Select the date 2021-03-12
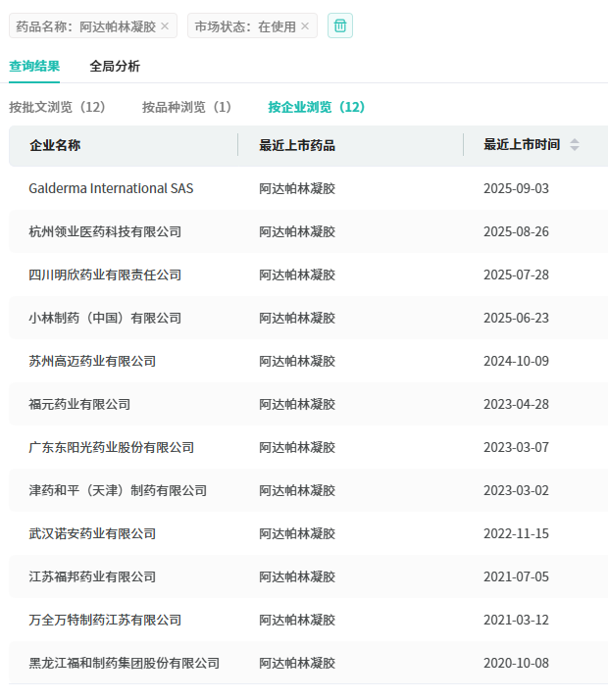 [517, 620]
